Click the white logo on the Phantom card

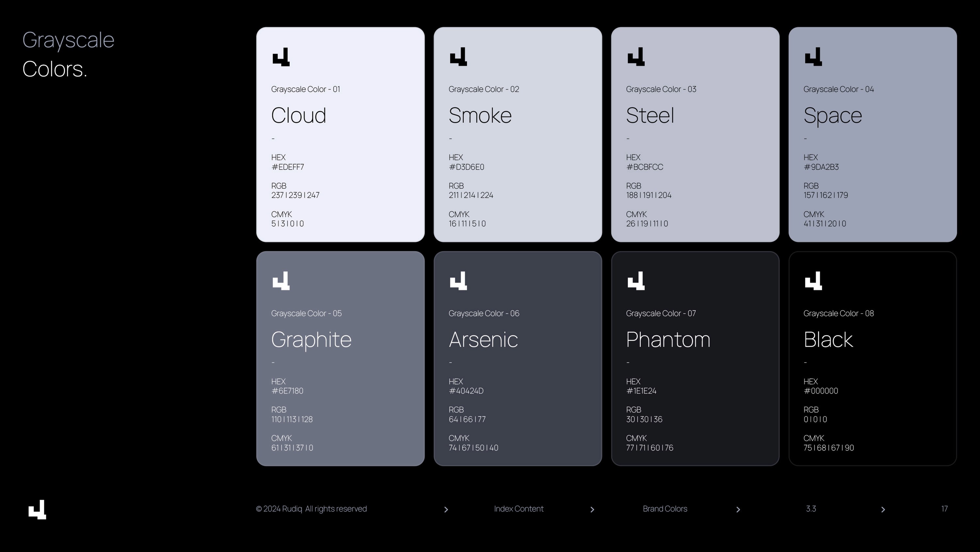click(x=636, y=280)
